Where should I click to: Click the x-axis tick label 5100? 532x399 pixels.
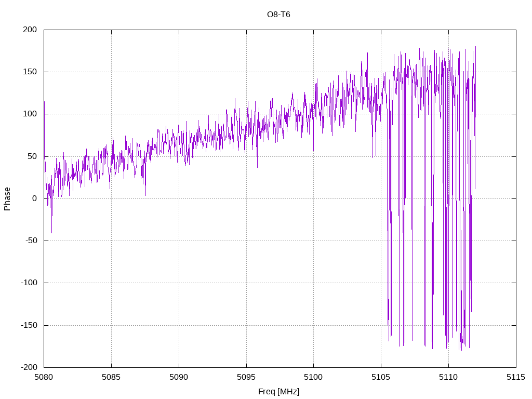coord(313,377)
